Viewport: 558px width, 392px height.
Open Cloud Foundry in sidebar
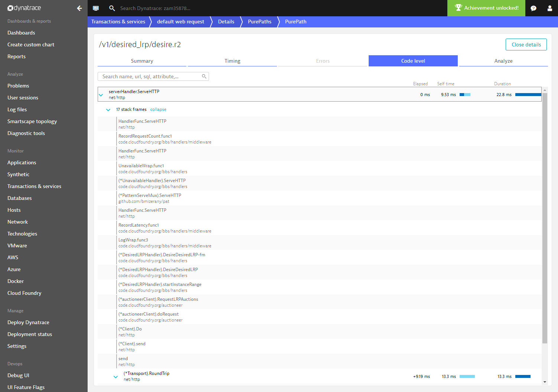tap(24, 293)
